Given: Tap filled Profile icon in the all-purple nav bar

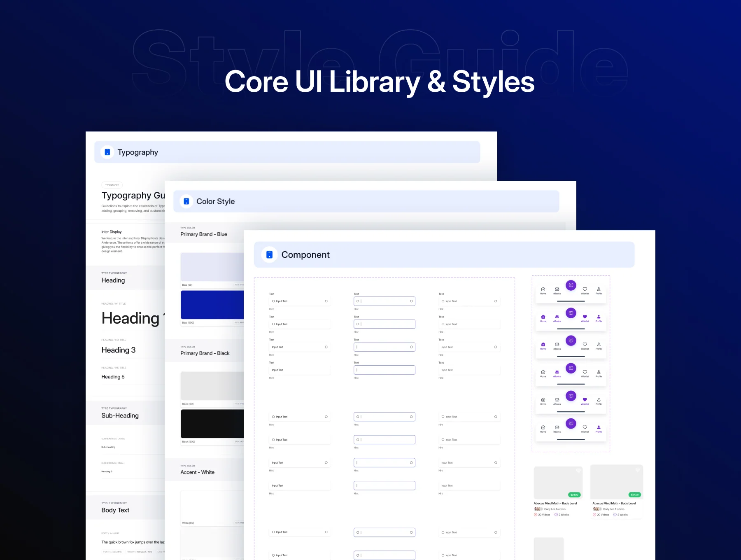Looking at the screenshot, I should (x=599, y=317).
